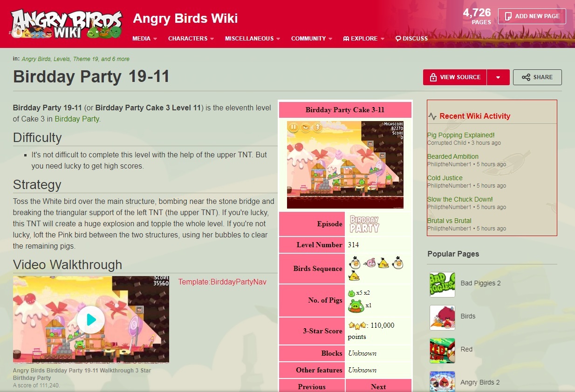The height and width of the screenshot is (392, 575).
Task: Click the Birdday Party episode logo image
Action: [364, 224]
